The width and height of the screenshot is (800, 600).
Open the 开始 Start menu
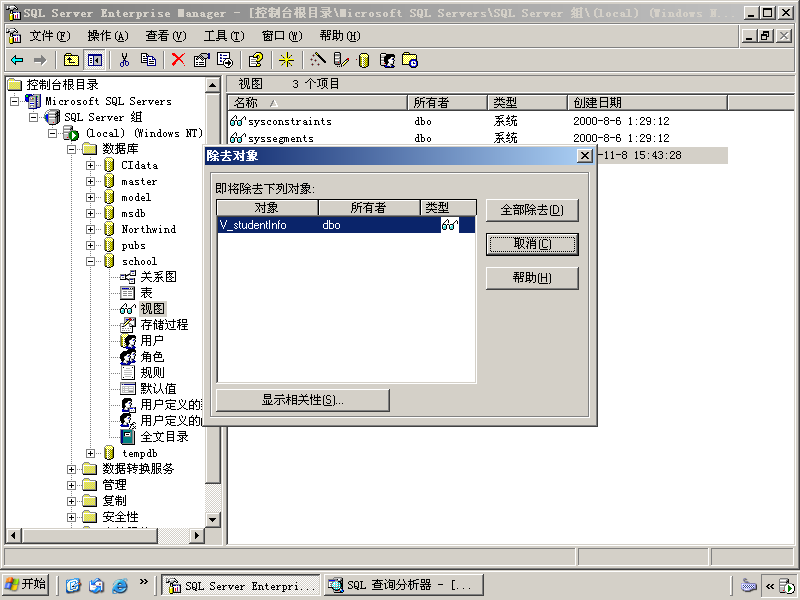coord(26,585)
